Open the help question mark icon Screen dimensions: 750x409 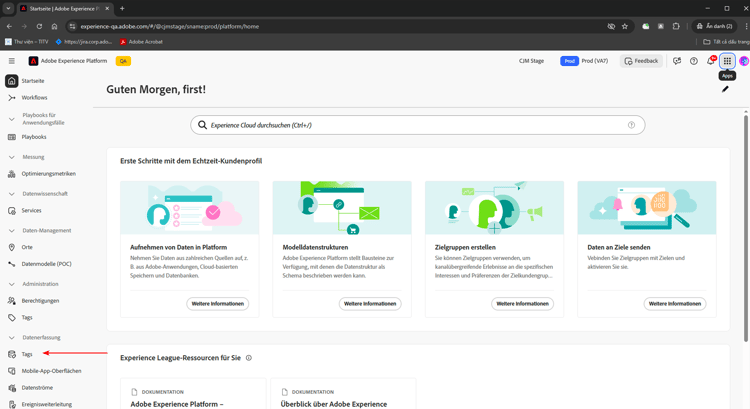pos(694,61)
